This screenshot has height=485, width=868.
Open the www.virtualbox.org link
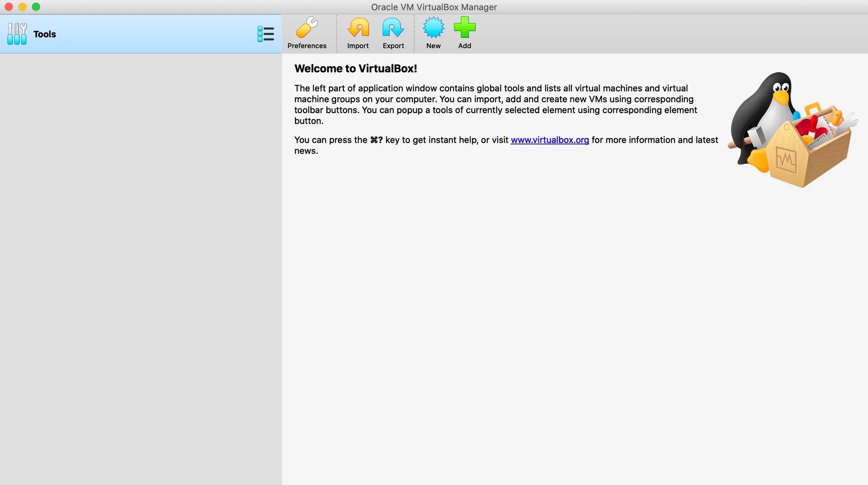click(549, 140)
